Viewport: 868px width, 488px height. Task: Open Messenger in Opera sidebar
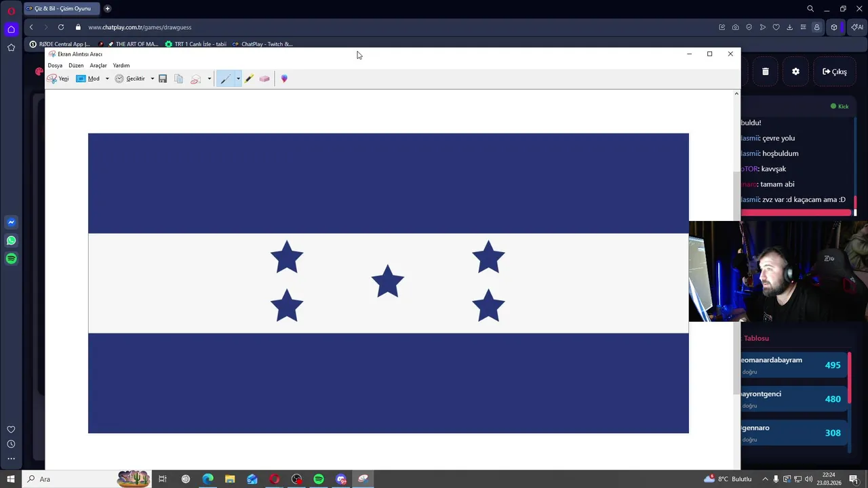pos(11,222)
